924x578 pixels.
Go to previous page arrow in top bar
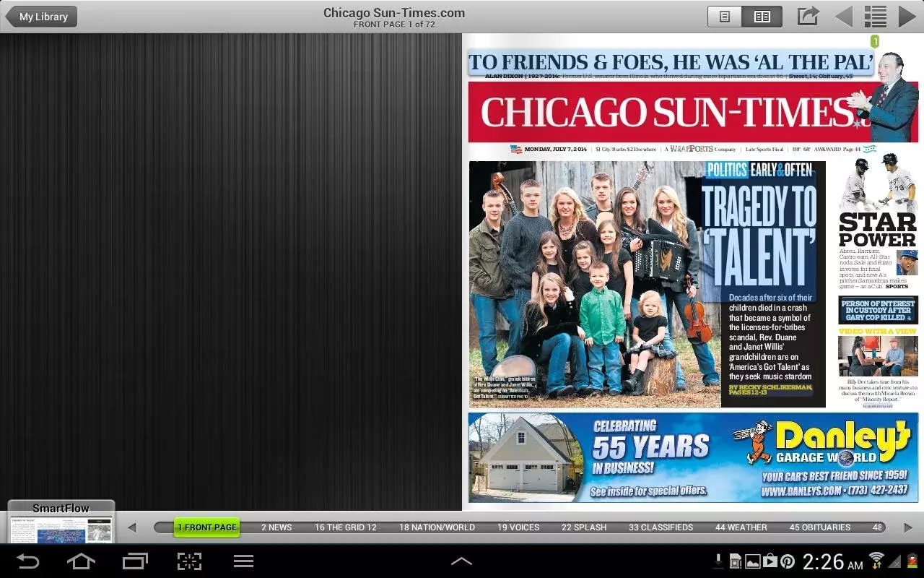click(843, 17)
